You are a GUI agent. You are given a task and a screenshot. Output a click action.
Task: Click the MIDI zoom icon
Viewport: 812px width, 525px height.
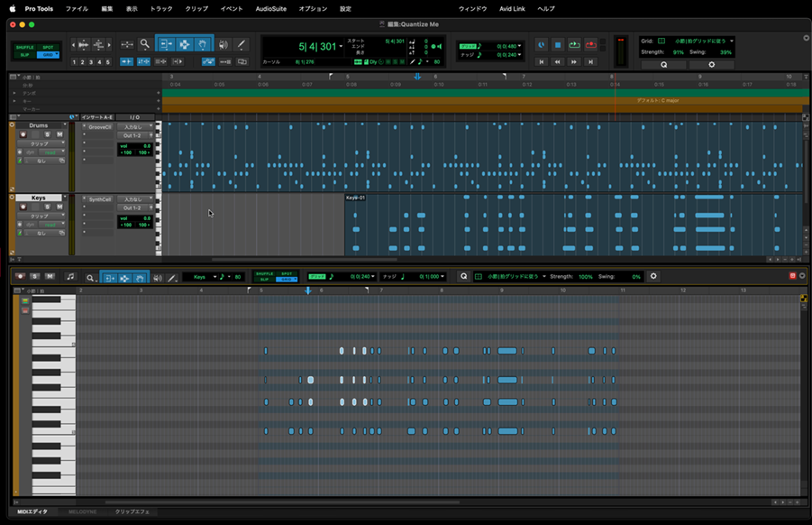point(98,44)
